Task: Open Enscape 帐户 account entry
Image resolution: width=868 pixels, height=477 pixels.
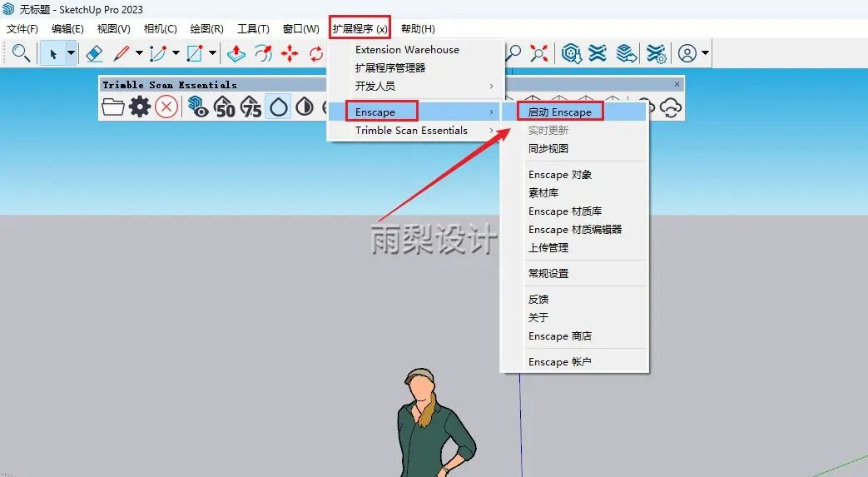Action: [574, 362]
